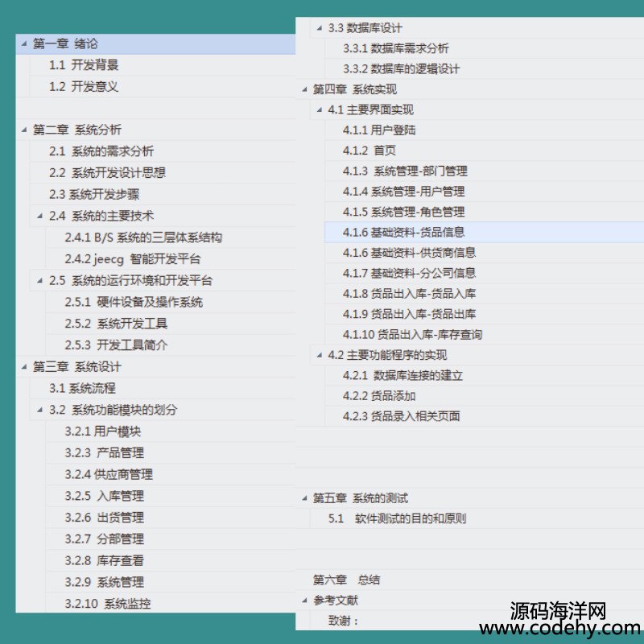Jump to 2.4.2 jeecg 智能开发平台

[x=133, y=259]
